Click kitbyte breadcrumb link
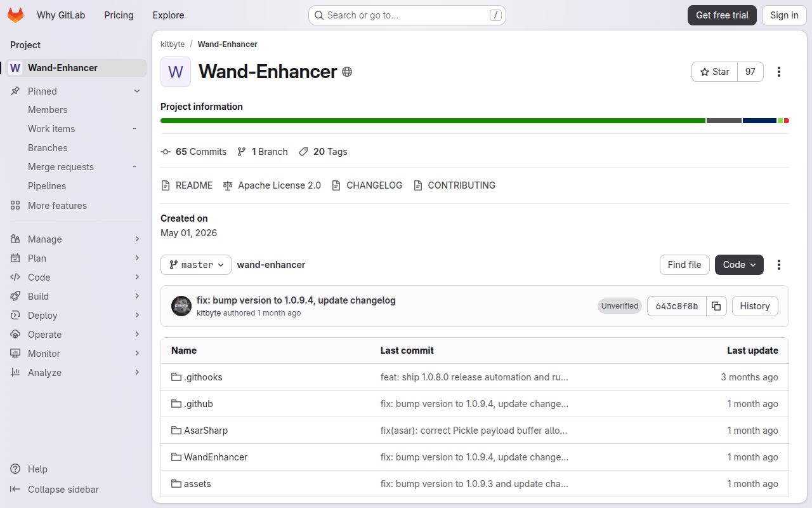Viewport: 812px width, 508px height. click(x=173, y=44)
